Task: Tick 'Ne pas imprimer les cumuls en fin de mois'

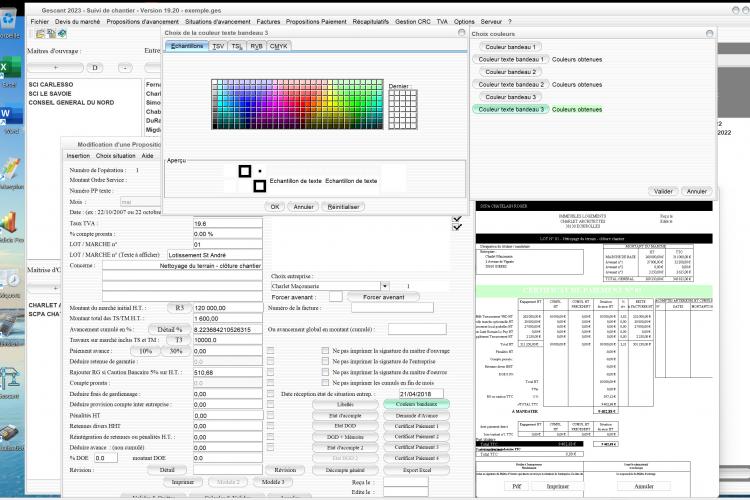Action: click(326, 383)
